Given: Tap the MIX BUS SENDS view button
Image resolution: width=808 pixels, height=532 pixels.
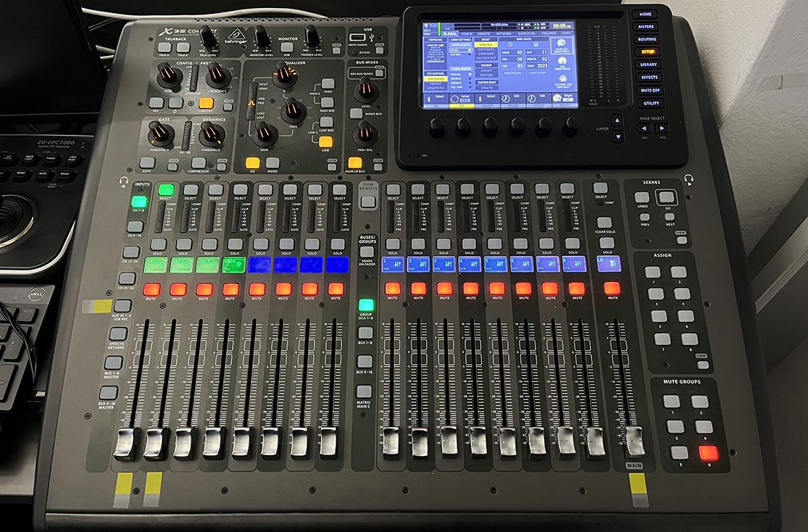Looking at the screenshot, I should [x=379, y=72].
